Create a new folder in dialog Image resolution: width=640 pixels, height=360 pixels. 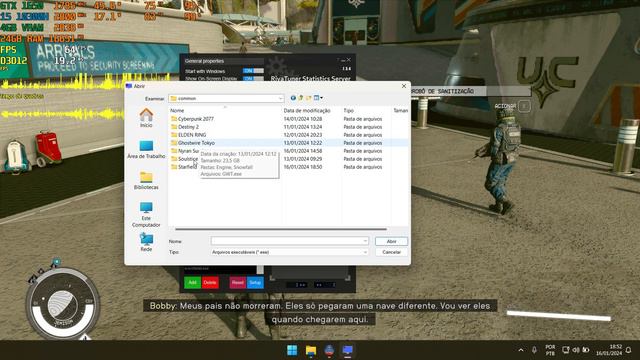[309, 98]
